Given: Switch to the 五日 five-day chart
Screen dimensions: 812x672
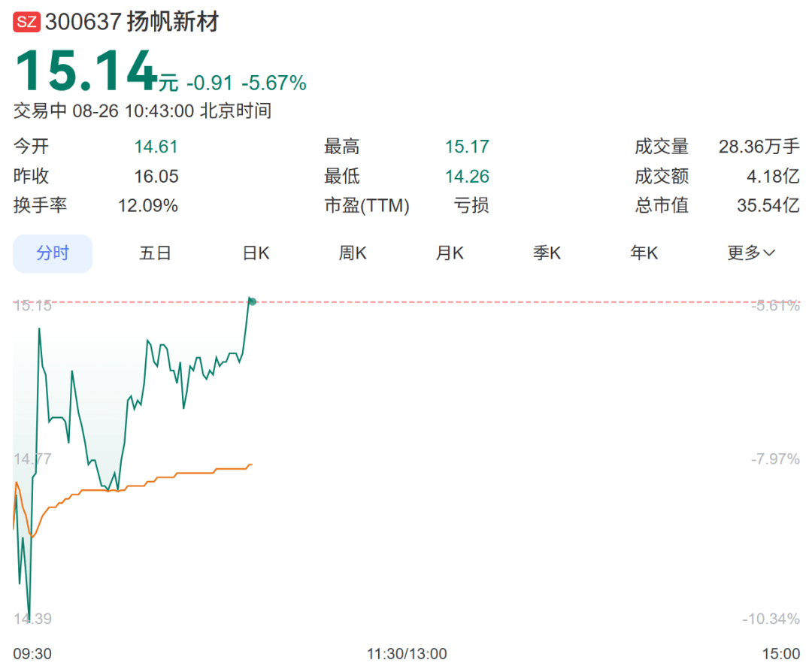Looking at the screenshot, I should point(155,253).
